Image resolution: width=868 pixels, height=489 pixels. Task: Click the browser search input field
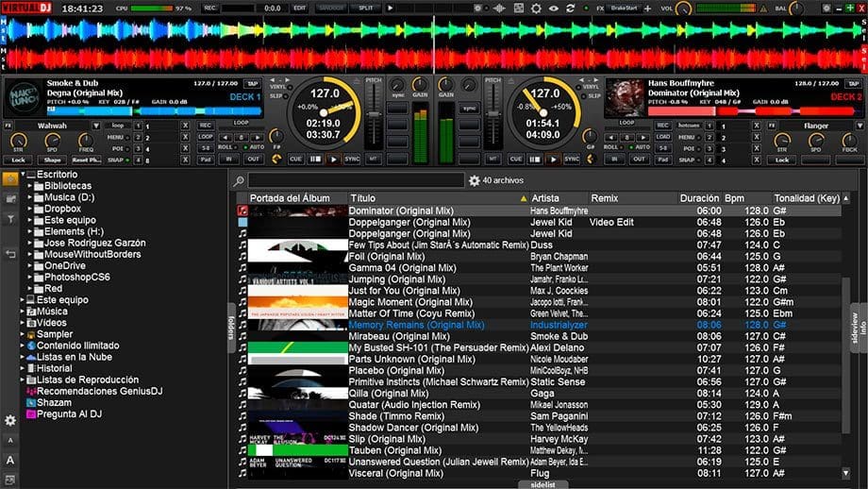click(356, 180)
